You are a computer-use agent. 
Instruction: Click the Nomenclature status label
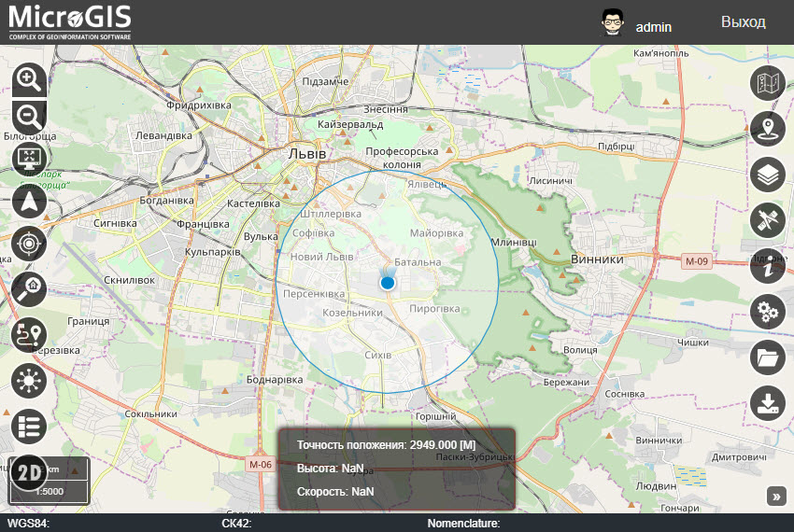point(463,523)
